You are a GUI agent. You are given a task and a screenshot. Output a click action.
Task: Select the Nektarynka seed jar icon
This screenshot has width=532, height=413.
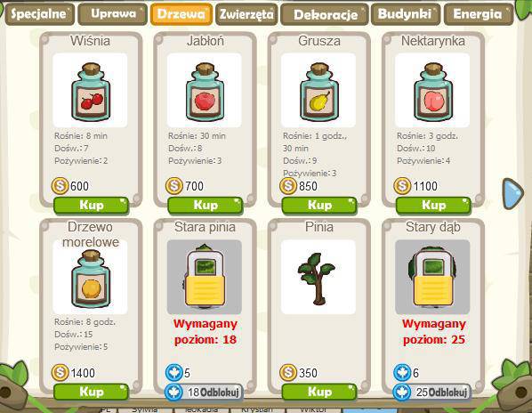coord(433,92)
